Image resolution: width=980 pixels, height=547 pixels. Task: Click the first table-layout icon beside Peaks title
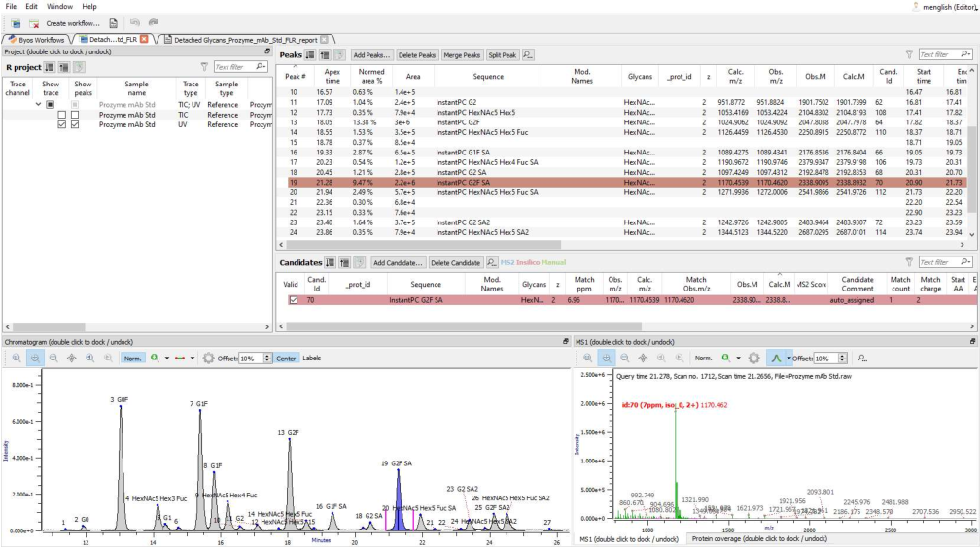[x=310, y=55]
